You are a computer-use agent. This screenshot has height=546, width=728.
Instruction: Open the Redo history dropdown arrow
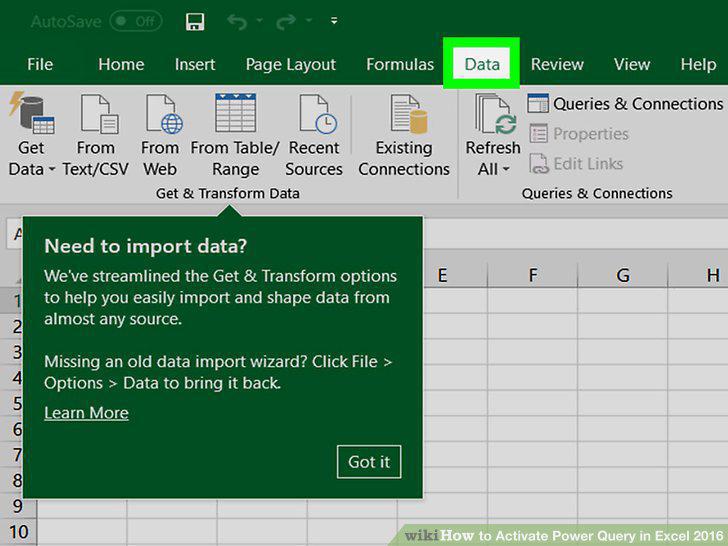coord(309,20)
